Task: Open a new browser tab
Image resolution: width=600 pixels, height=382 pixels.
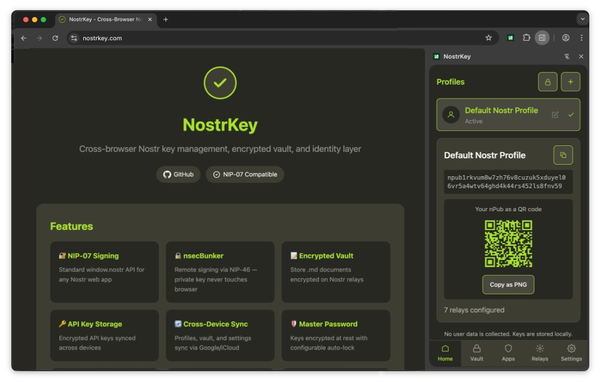Action: click(165, 19)
